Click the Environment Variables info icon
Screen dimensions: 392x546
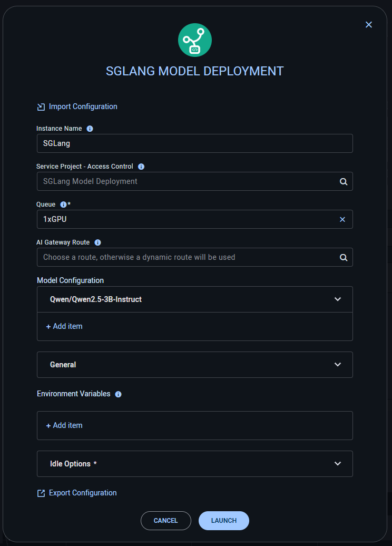(118, 394)
